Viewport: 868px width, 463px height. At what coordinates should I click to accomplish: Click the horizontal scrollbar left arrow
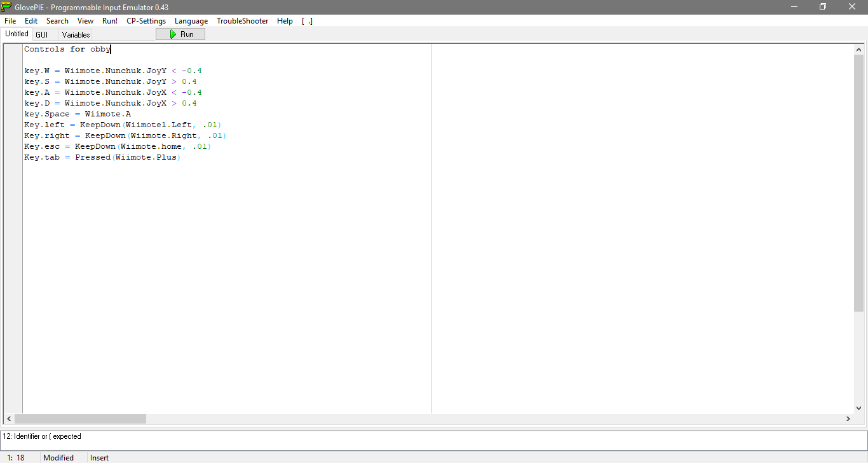[x=8, y=418]
